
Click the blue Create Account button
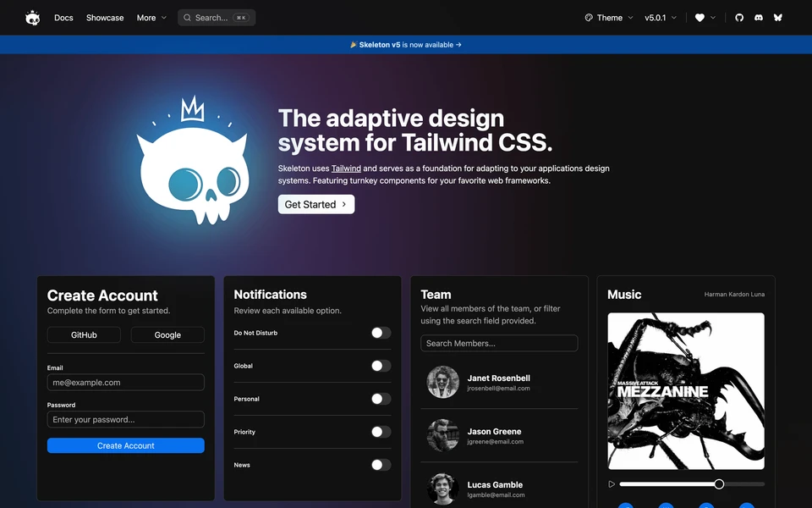coord(126,446)
